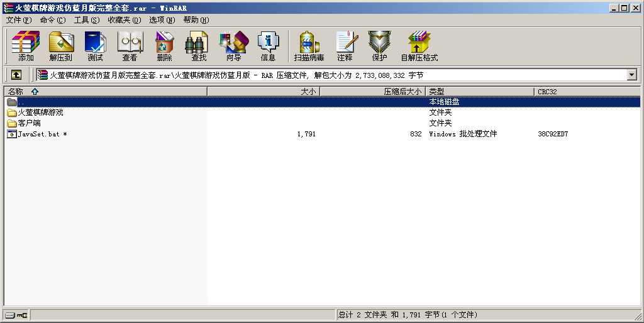Open the 选项(N) menu
Viewport: 644px width, 323px height.
click(x=162, y=19)
